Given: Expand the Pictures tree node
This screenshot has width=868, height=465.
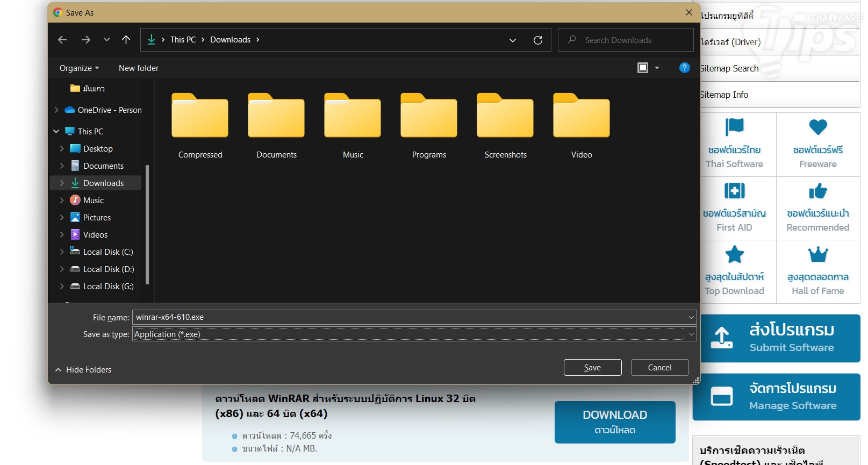Looking at the screenshot, I should coord(62,217).
